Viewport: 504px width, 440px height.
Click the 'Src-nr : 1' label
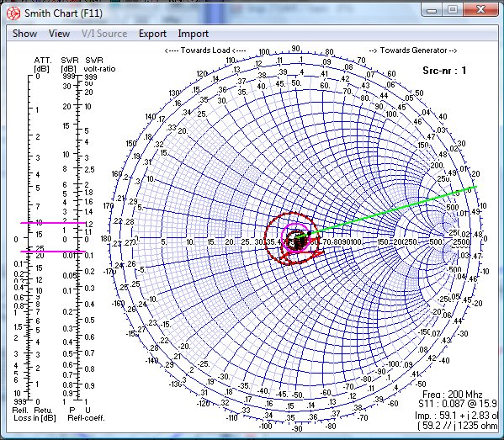[x=444, y=71]
